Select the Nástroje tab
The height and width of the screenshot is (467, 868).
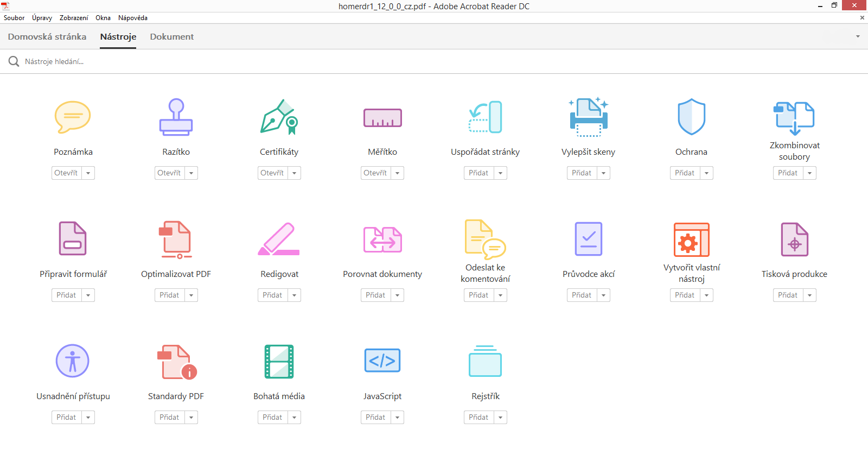pyautogui.click(x=118, y=36)
